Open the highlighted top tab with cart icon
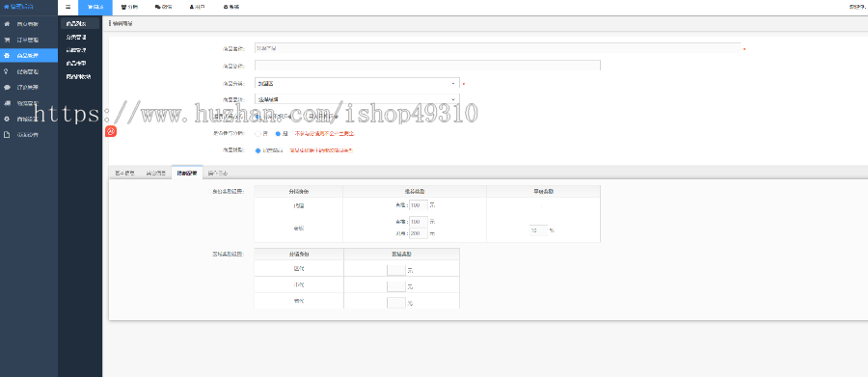Viewport: 868px width, 377px height. (x=95, y=7)
